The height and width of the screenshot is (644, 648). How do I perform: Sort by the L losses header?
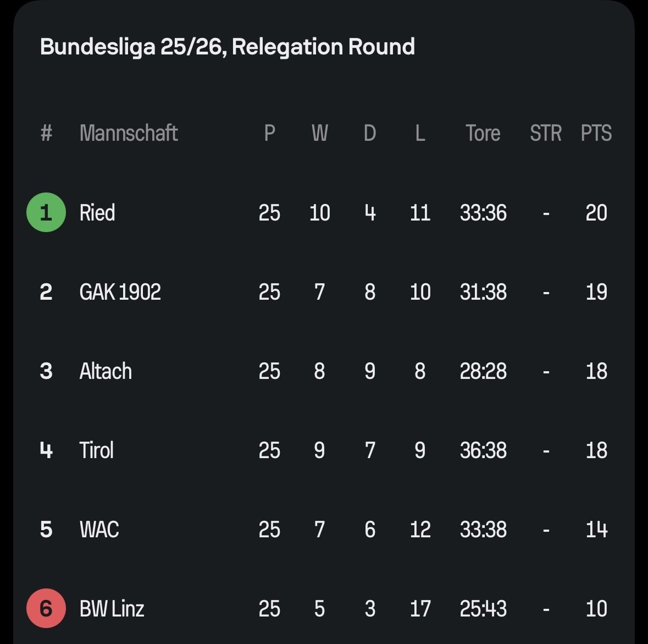(x=420, y=133)
